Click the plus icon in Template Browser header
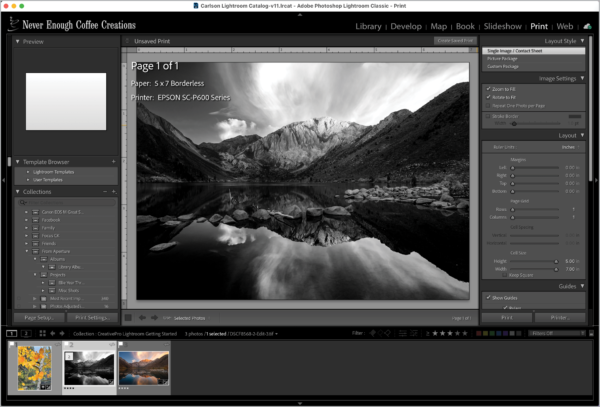 [x=113, y=162]
